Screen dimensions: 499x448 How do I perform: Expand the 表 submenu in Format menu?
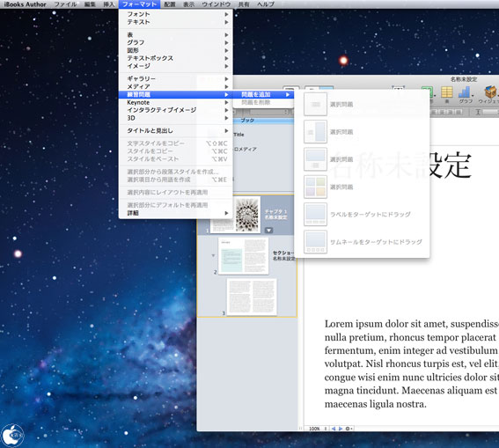pos(176,34)
